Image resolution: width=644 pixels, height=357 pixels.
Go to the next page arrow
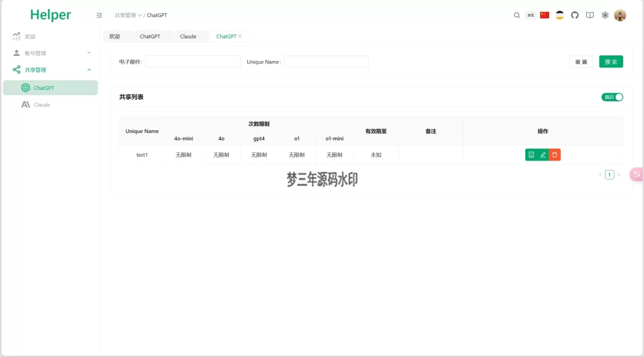pyautogui.click(x=619, y=175)
